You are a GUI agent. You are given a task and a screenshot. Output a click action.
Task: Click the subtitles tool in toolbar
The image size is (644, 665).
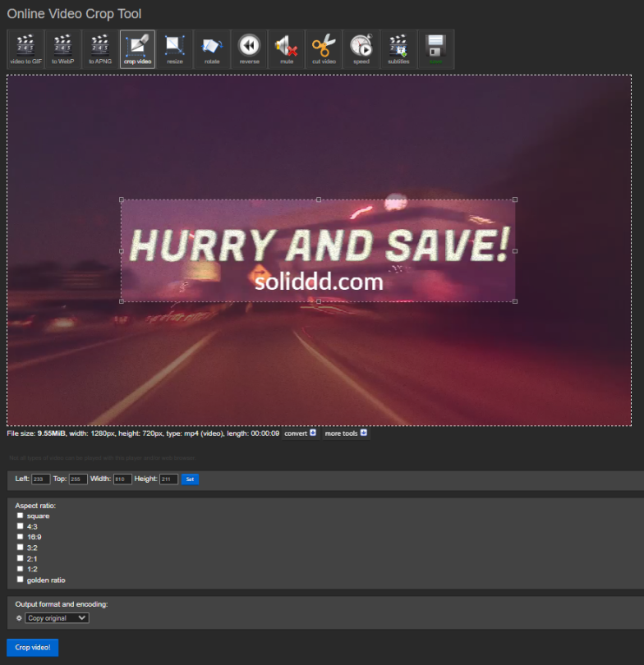point(398,49)
